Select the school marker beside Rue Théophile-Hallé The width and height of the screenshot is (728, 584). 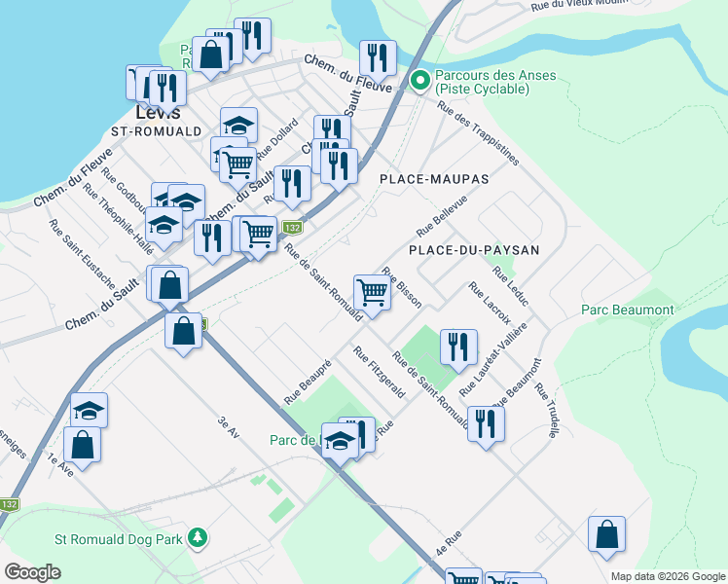(x=164, y=226)
